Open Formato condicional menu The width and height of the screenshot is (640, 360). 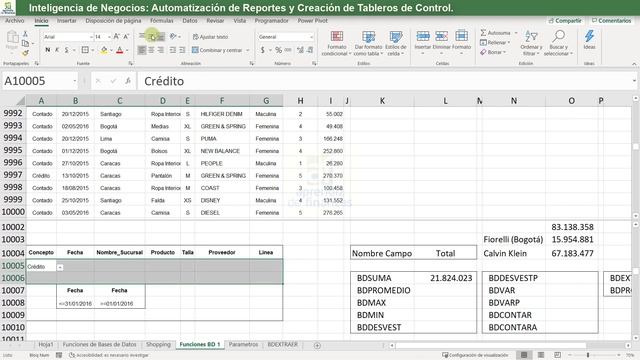pos(336,43)
